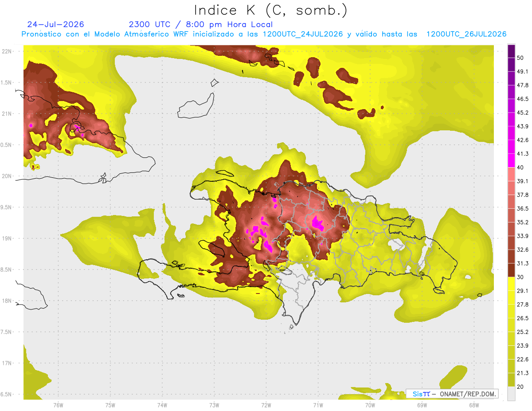Pick the gray swatch below 20
This screenshot has height=411, width=532.
tap(511, 393)
